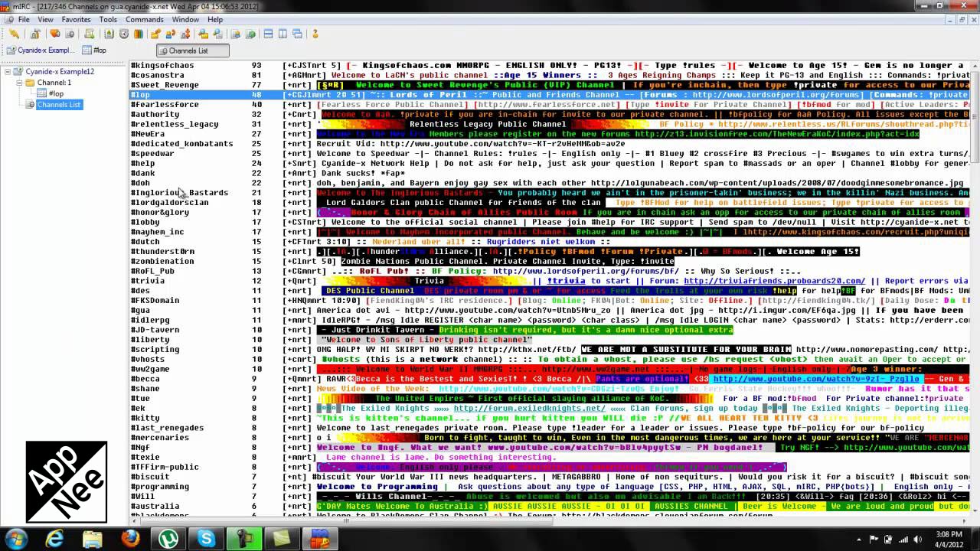
Task: Select the Channels List switchbar button
Action: [192, 51]
